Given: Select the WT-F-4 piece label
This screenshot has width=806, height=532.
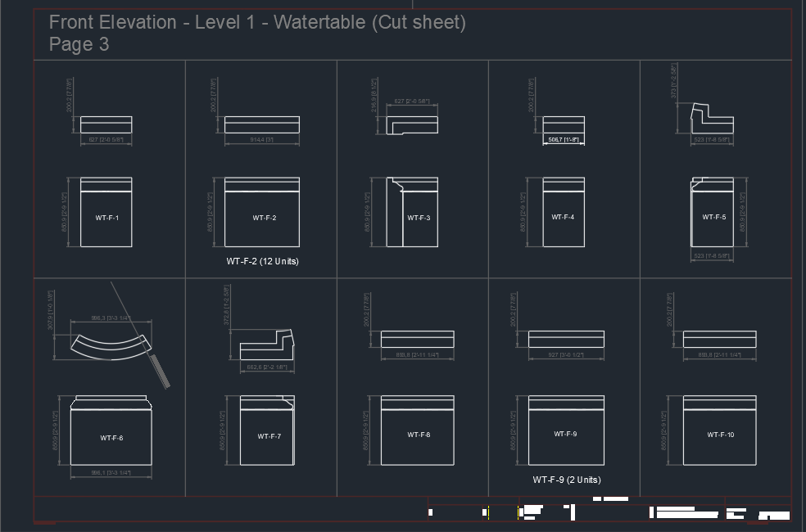Looking at the screenshot, I should (563, 217).
